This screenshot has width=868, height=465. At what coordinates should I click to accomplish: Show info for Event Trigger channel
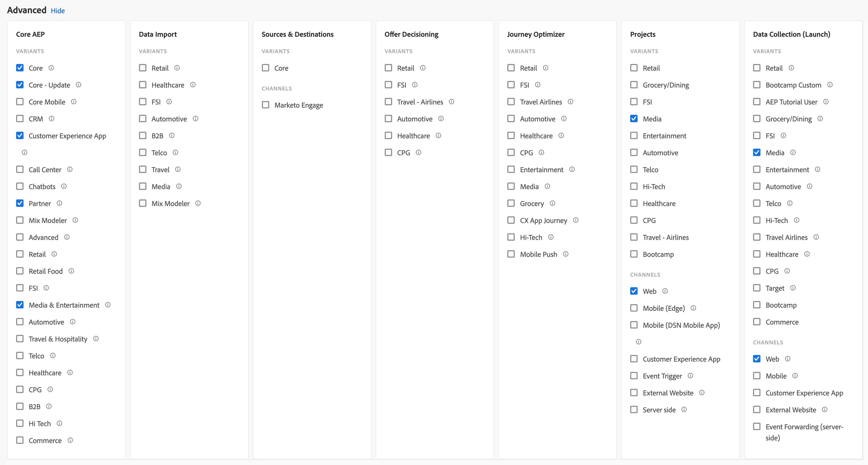(690, 376)
